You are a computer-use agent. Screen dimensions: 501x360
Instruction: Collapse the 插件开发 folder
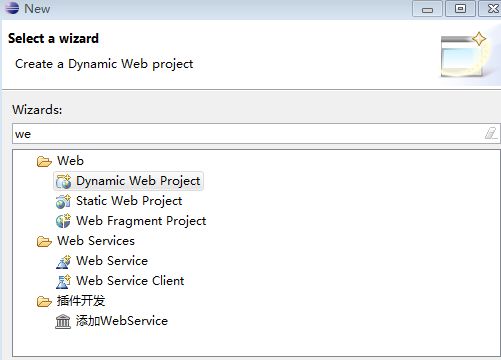44,301
